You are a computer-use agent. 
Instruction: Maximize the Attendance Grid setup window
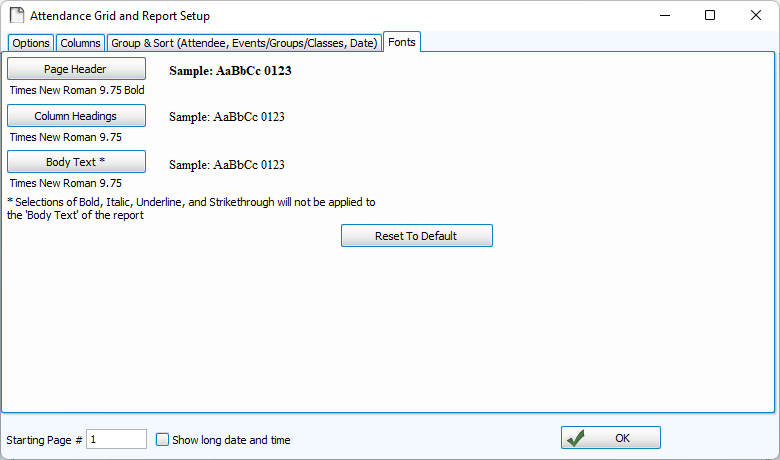point(709,16)
